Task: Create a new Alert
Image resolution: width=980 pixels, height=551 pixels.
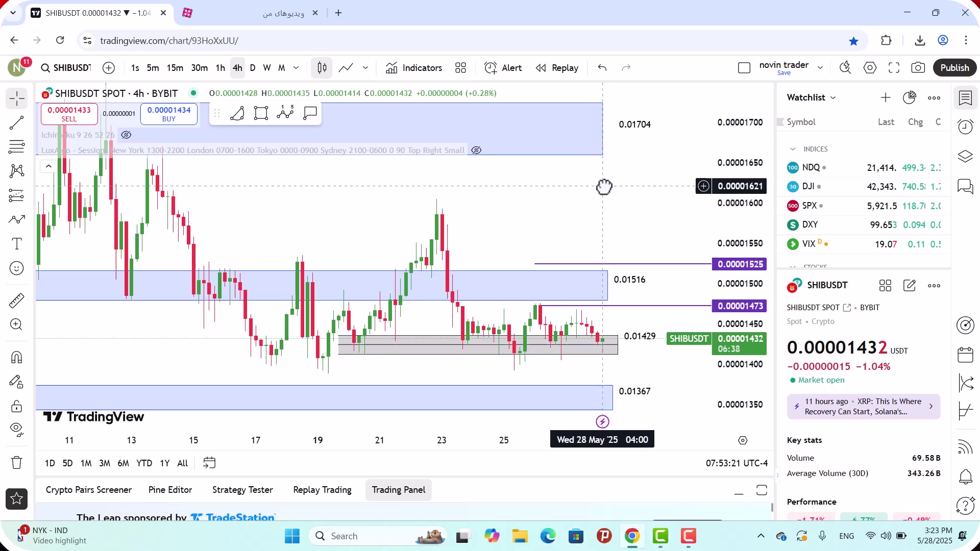Action: (503, 68)
